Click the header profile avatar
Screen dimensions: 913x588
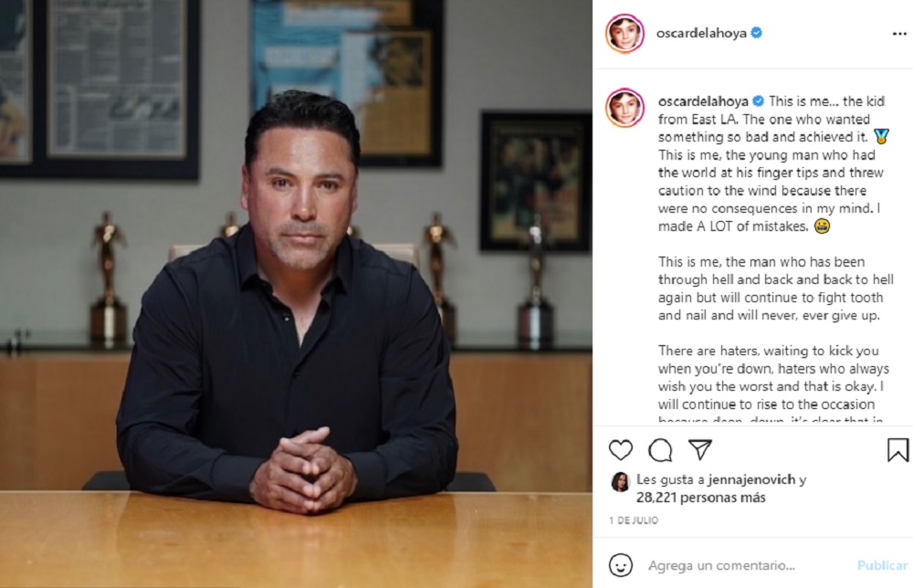624,33
